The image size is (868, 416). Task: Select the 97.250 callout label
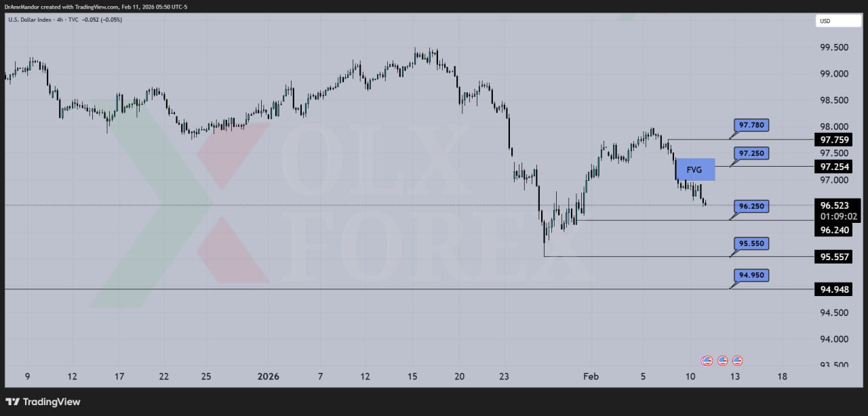(751, 154)
